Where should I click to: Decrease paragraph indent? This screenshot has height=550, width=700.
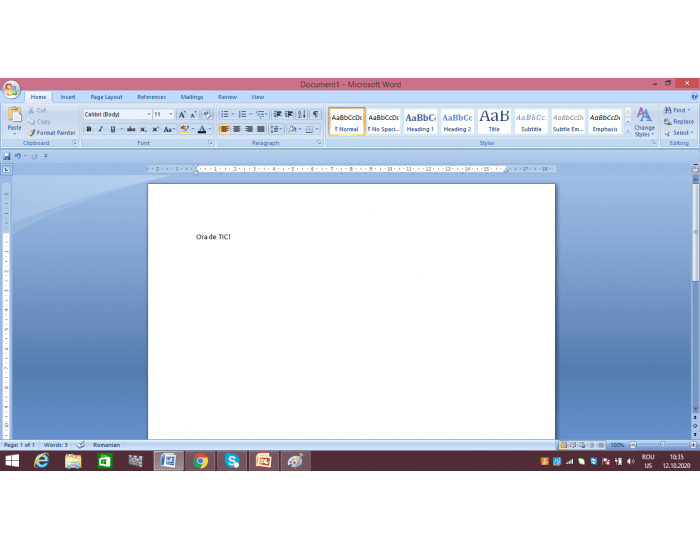tap(277, 115)
